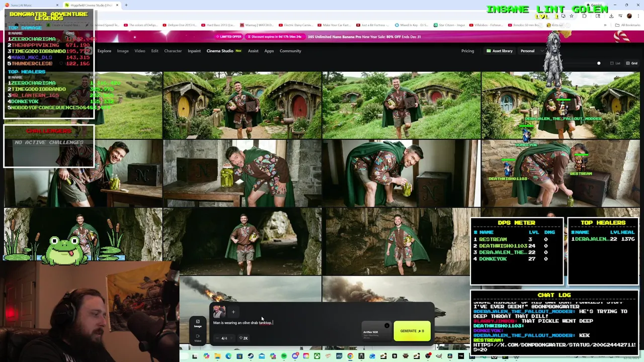The height and width of the screenshot is (362, 644).
Task: Open image of man bending holding pickle jar
Action: point(401,173)
